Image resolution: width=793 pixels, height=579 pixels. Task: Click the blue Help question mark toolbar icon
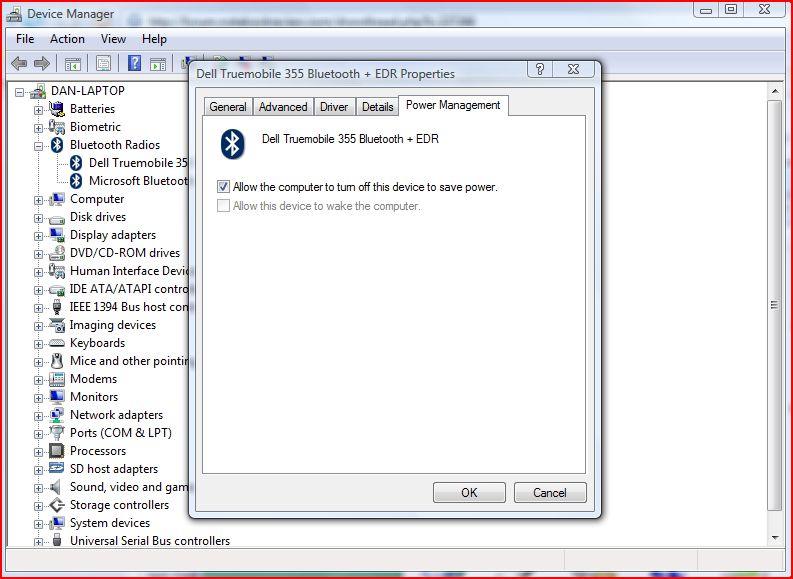(x=135, y=63)
